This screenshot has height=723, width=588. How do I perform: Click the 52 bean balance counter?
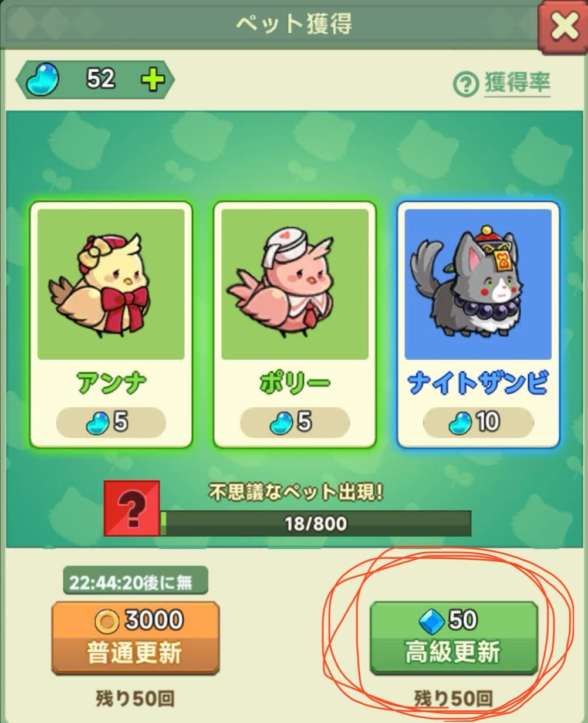point(101,78)
